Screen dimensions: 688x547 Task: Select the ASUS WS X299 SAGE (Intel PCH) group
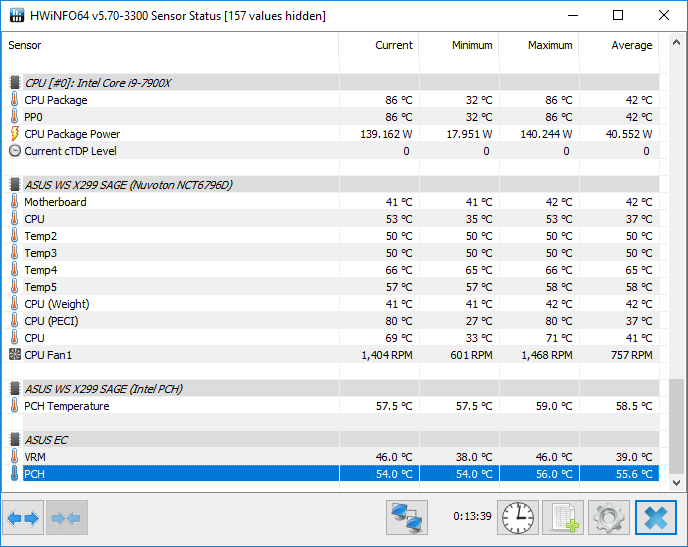point(331,389)
